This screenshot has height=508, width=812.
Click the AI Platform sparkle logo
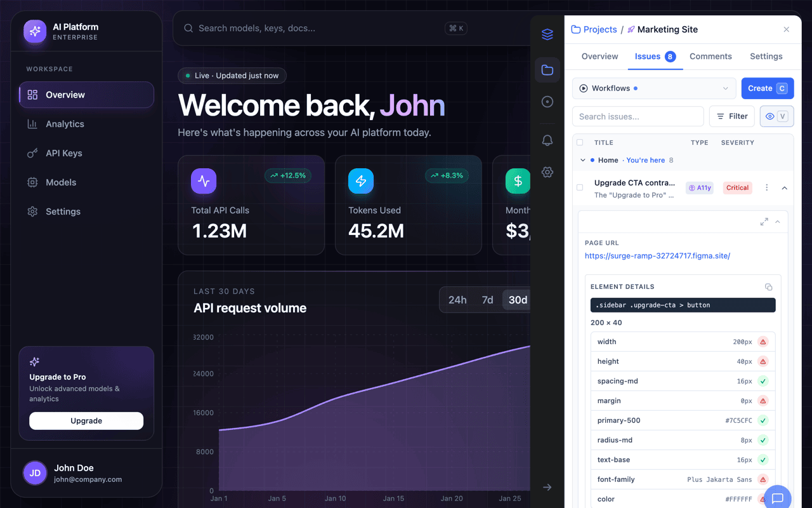click(x=35, y=31)
